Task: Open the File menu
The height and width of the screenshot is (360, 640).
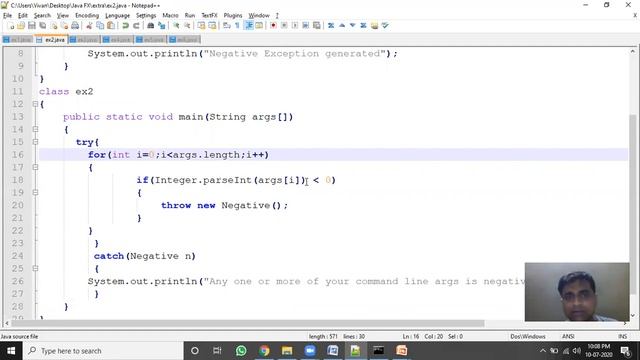Action: point(7,16)
